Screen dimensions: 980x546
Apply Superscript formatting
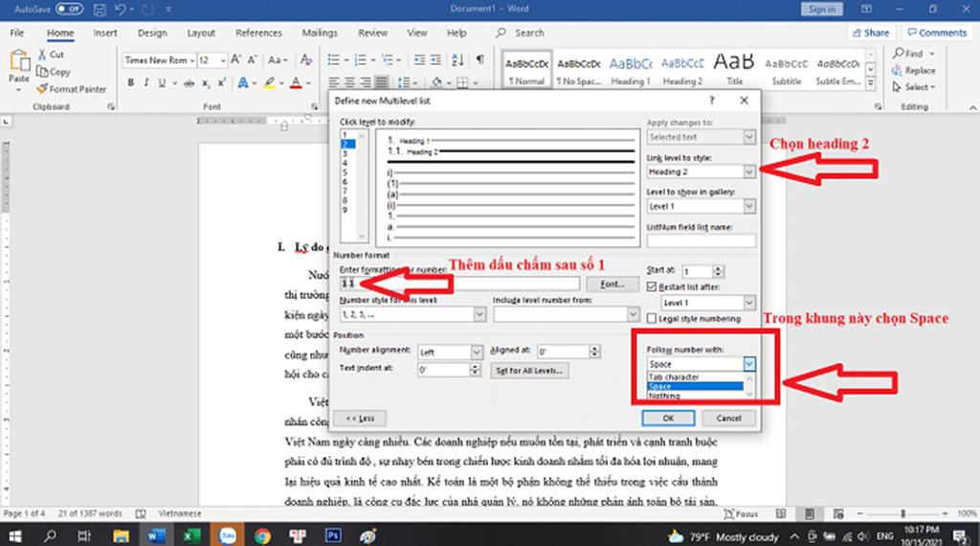pos(222,82)
